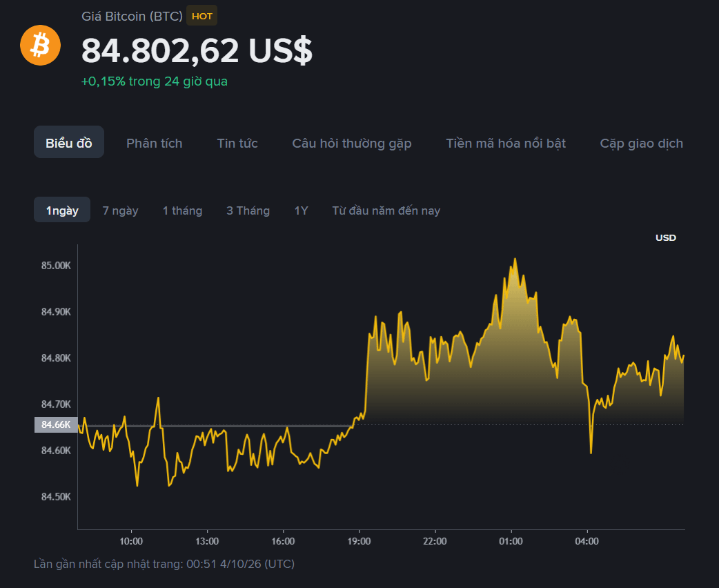Click the USD currency label above chart
The width and height of the screenshot is (719, 588).
(x=666, y=237)
